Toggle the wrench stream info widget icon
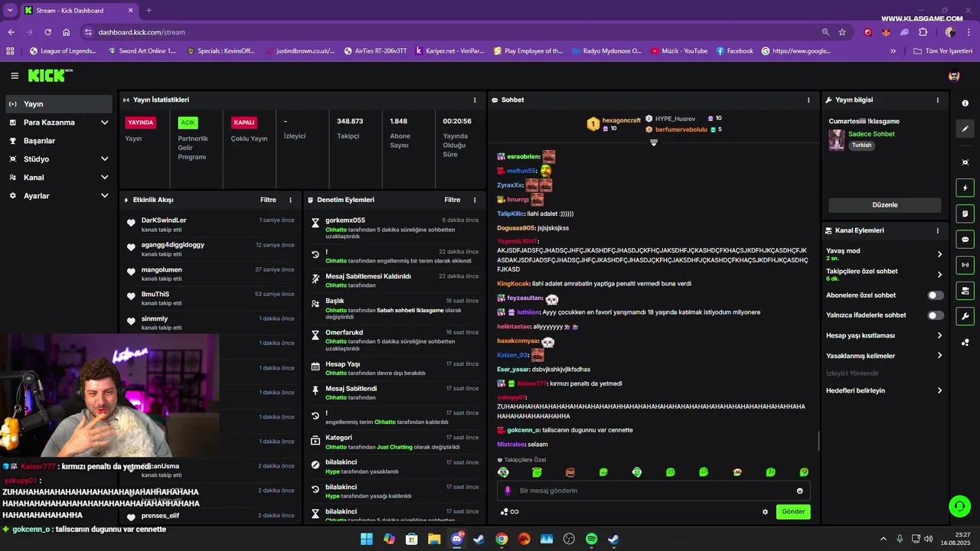Viewport: 980px width, 551px height. (965, 316)
